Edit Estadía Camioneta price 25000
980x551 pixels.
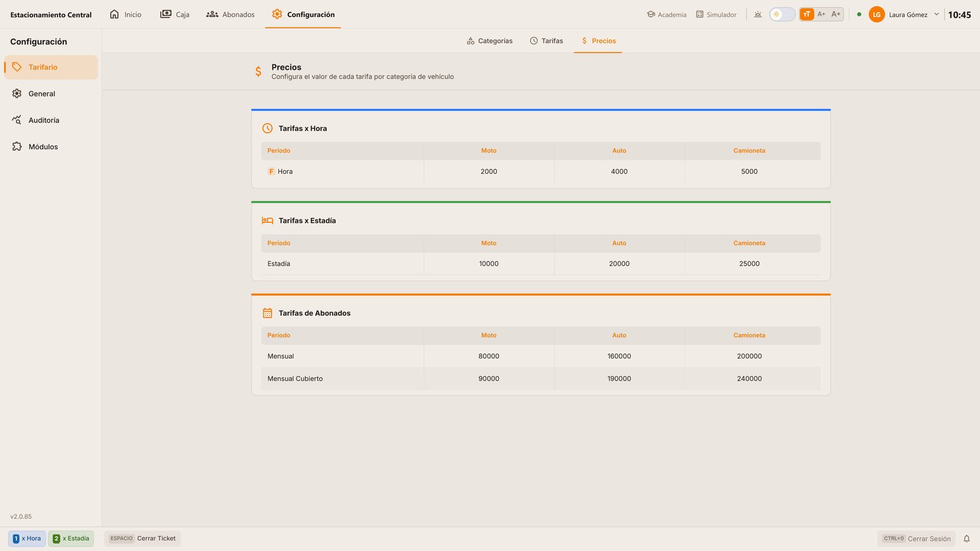point(749,264)
